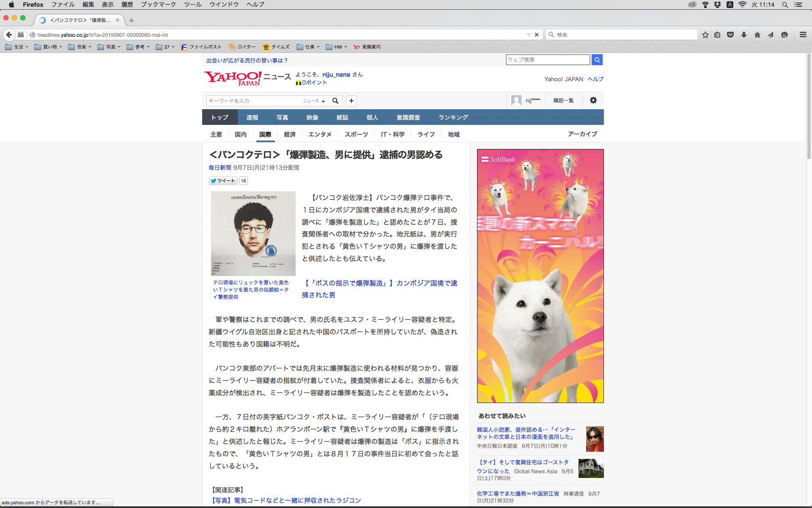Click the アーカイブ link

[582, 134]
